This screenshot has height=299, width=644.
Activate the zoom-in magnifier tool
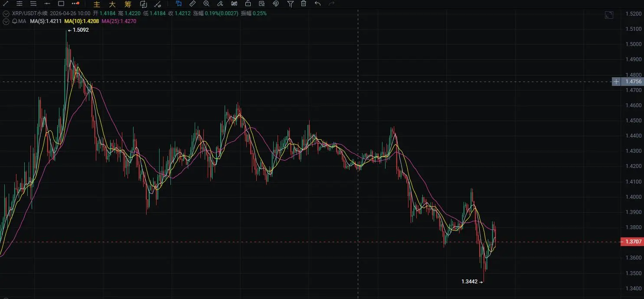click(206, 4)
